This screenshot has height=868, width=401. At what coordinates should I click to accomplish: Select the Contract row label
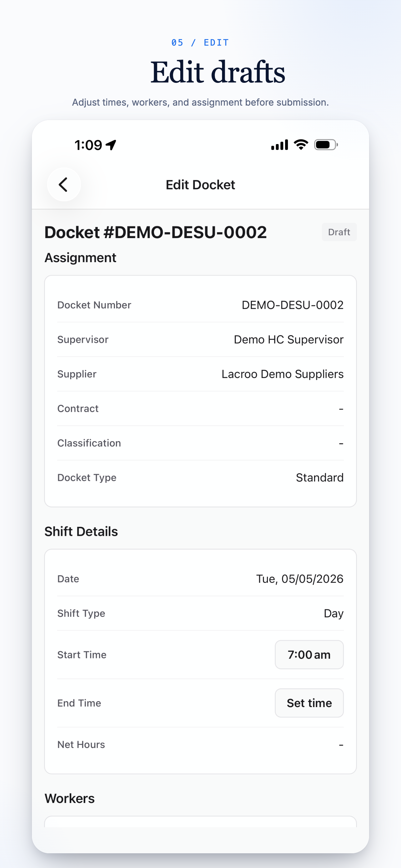78,408
